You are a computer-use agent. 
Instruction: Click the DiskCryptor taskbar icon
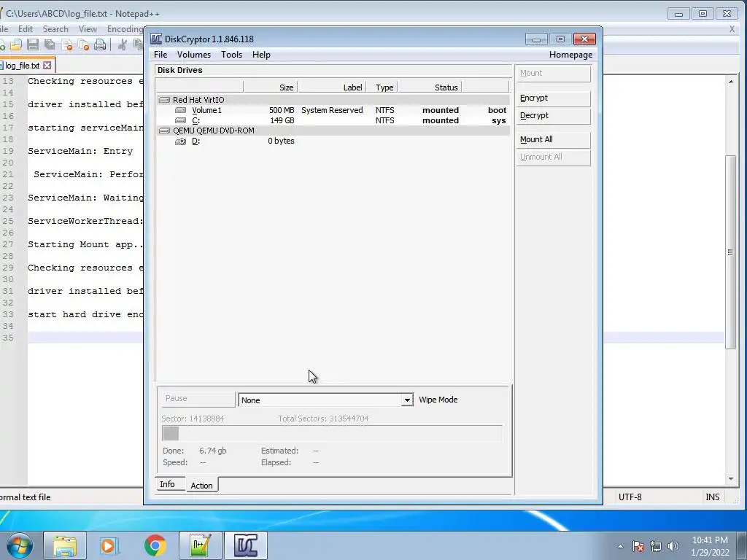(246, 545)
